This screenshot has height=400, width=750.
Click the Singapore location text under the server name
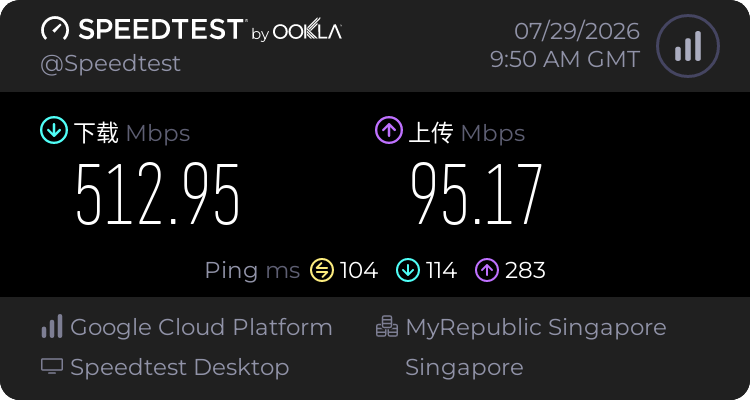pyautogui.click(x=464, y=368)
